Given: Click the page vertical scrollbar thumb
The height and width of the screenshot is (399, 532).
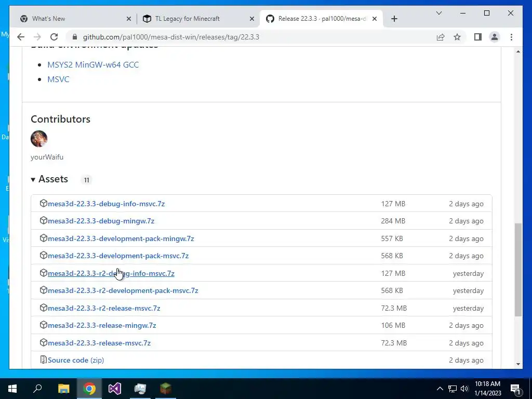Looking at the screenshot, I should click(x=518, y=270).
